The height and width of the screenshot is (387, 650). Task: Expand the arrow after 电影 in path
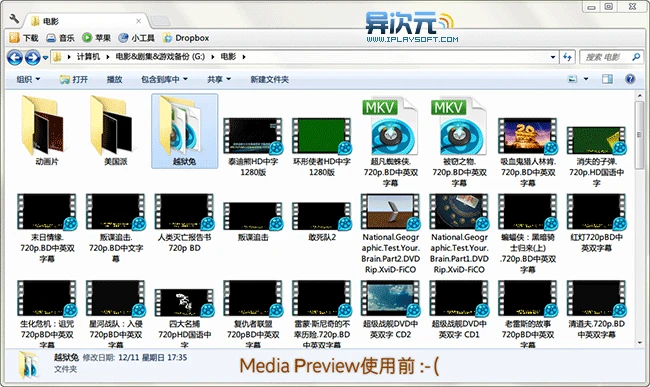(244, 57)
